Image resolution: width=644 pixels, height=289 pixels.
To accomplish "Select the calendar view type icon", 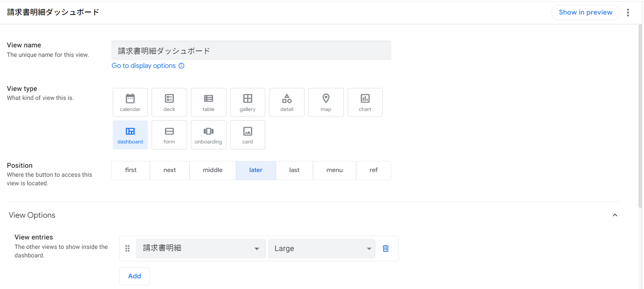I will 130,102.
